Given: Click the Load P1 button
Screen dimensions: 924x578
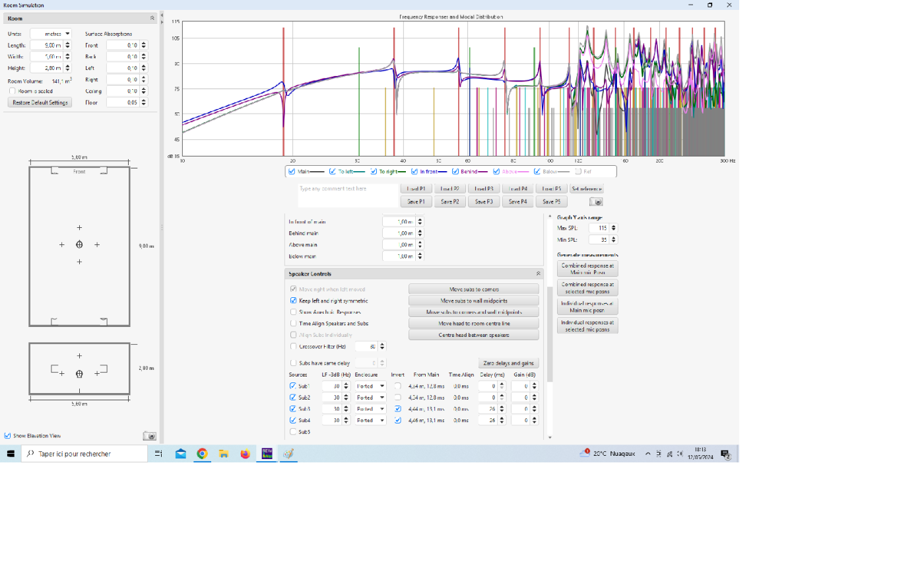Looking at the screenshot, I should pyautogui.click(x=416, y=189).
